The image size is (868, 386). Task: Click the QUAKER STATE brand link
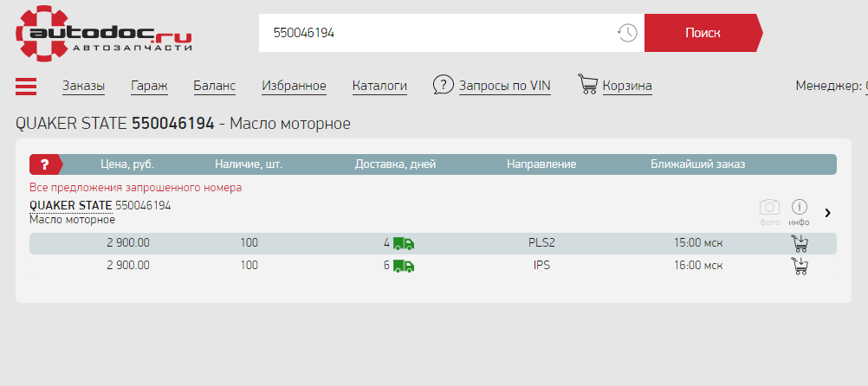tap(71, 206)
